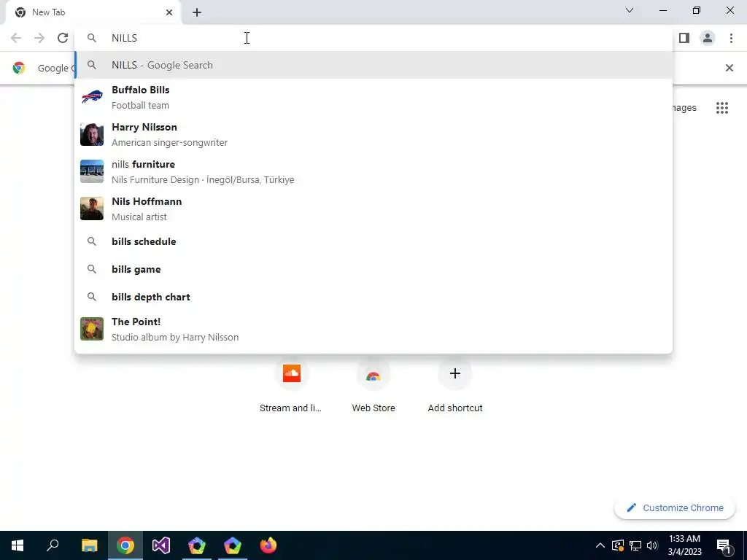Open the Web Store shortcut
747x560 pixels.
click(x=373, y=386)
